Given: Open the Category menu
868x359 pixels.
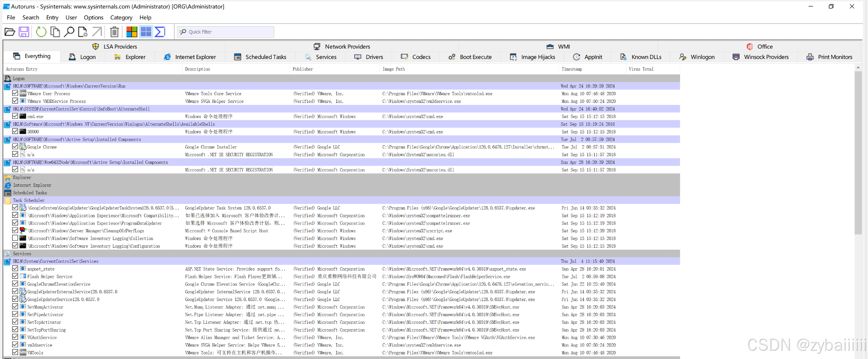Looking at the screenshot, I should click(121, 17).
